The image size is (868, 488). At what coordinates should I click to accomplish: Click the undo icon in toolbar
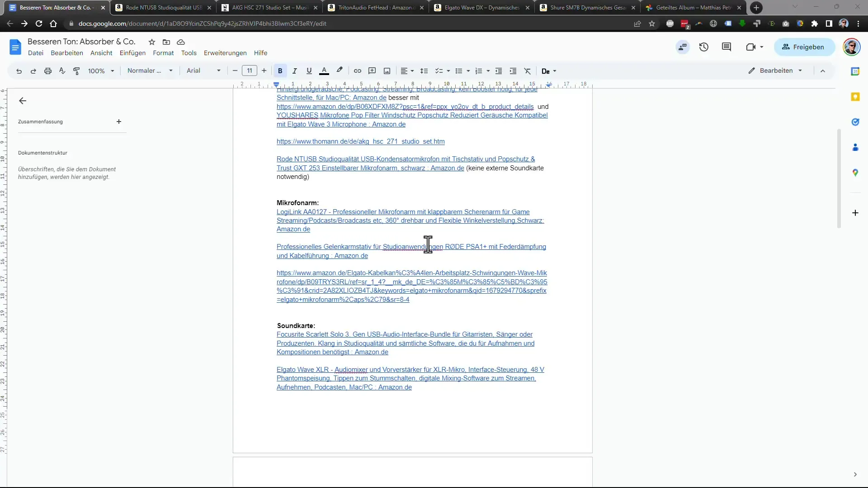tap(19, 71)
